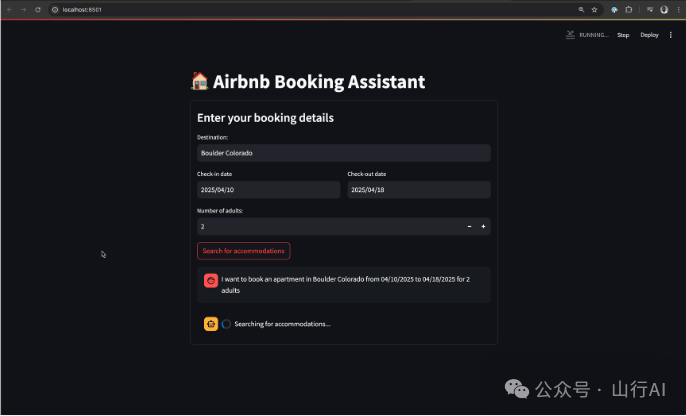Open the Check-in date picker
686x416 pixels.
point(268,190)
